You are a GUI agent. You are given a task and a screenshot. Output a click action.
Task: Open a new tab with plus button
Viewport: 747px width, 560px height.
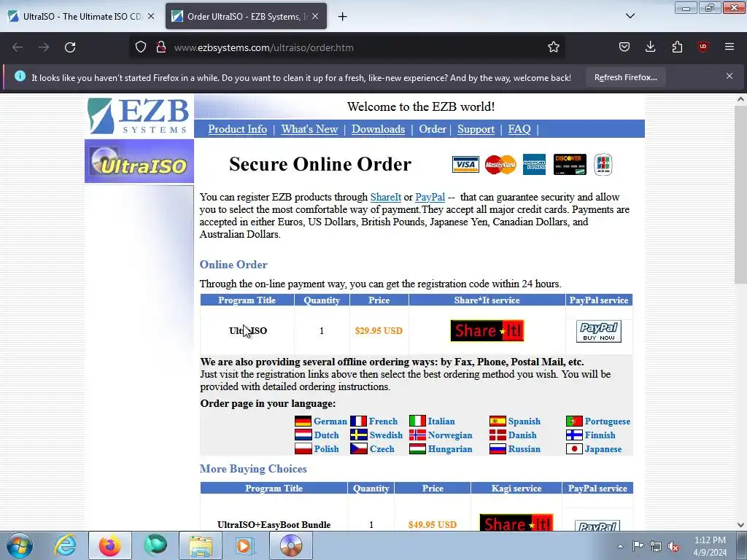point(342,17)
